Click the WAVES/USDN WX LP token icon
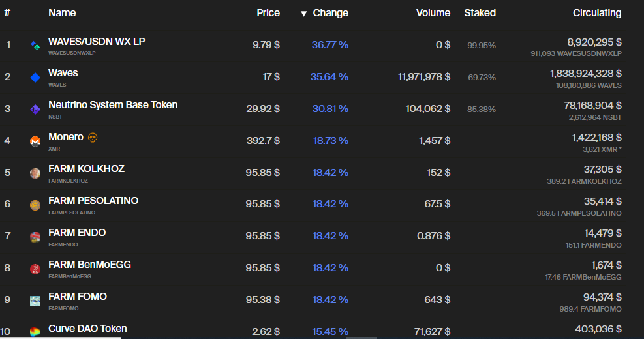Image resolution: width=644 pixels, height=339 pixels. 35,46
